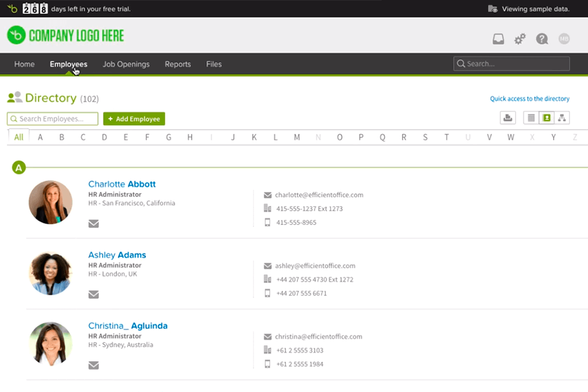This screenshot has height=392, width=588.
Task: Open the Files tab
Action: [214, 64]
